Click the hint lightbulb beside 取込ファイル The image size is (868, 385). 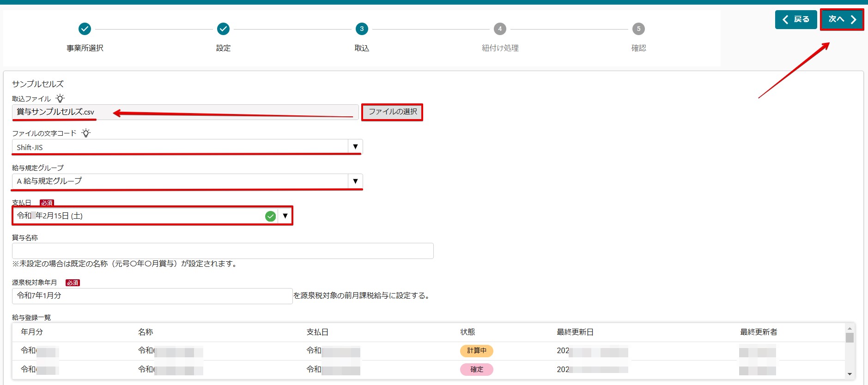coord(60,98)
